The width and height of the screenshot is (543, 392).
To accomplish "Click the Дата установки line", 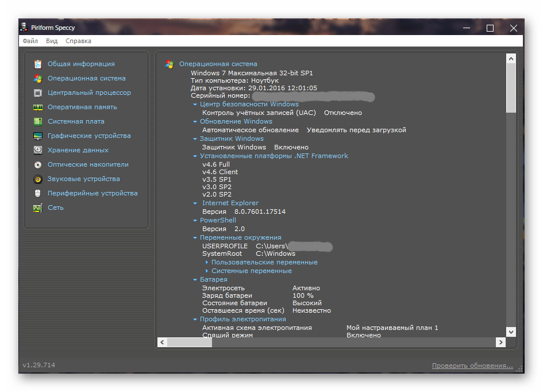I will tap(254, 89).
